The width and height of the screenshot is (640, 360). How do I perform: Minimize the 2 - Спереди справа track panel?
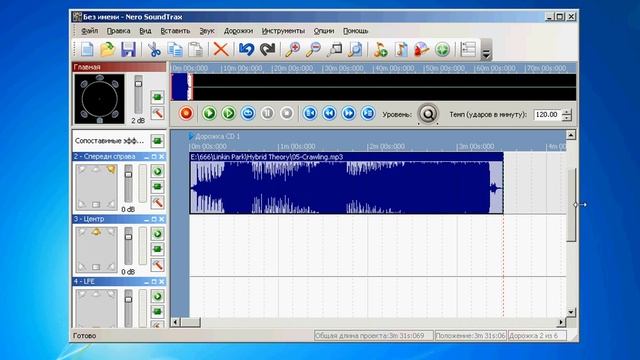(x=146, y=157)
